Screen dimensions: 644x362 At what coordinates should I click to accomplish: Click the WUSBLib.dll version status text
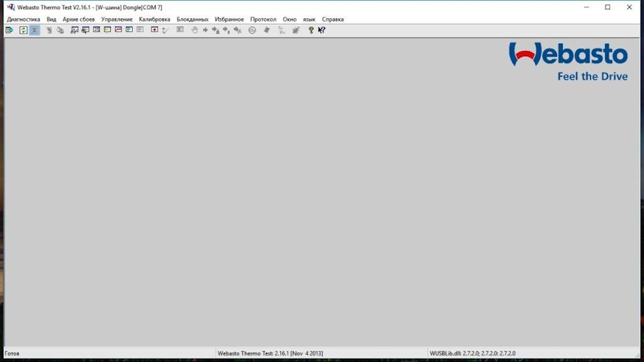(472, 353)
